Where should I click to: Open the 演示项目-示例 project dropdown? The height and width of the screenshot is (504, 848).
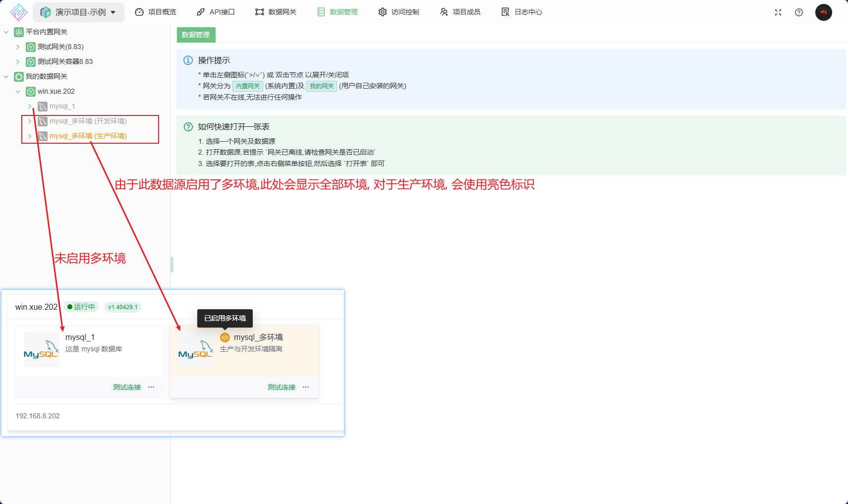click(x=78, y=11)
